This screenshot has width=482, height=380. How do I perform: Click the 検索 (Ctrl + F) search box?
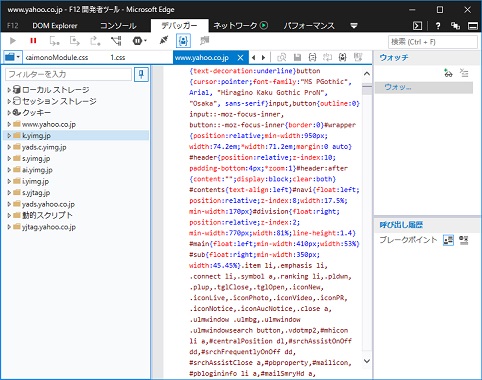click(x=433, y=42)
